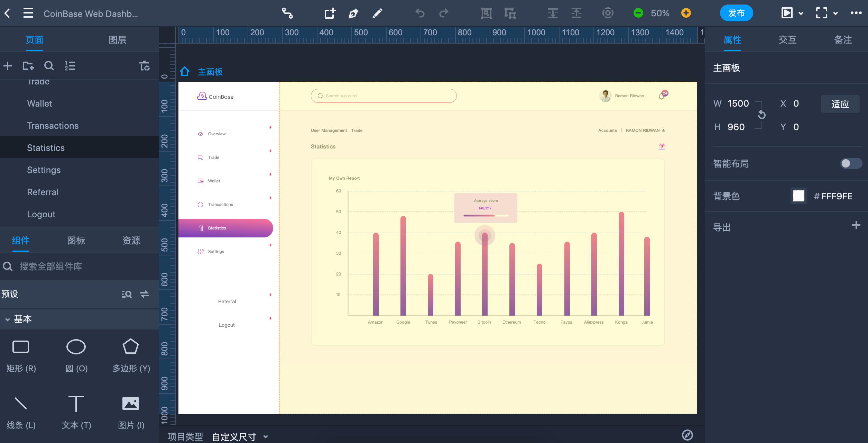Click the undo arrow
The height and width of the screenshot is (443, 868).
(x=420, y=13)
